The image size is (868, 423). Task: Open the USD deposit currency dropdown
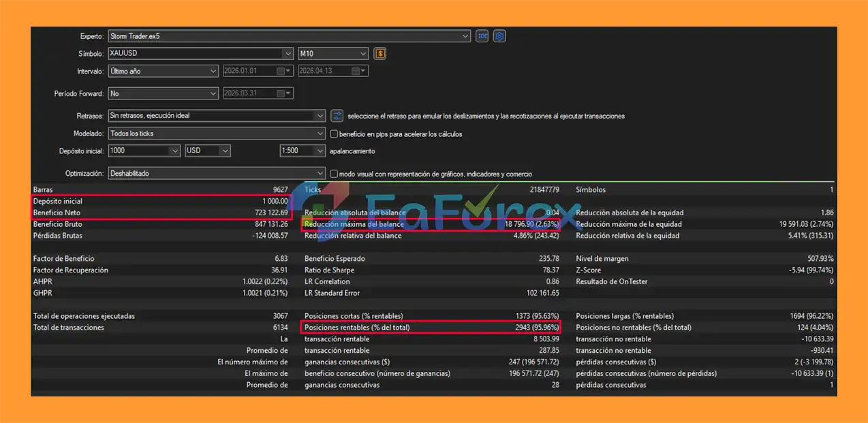tap(224, 151)
